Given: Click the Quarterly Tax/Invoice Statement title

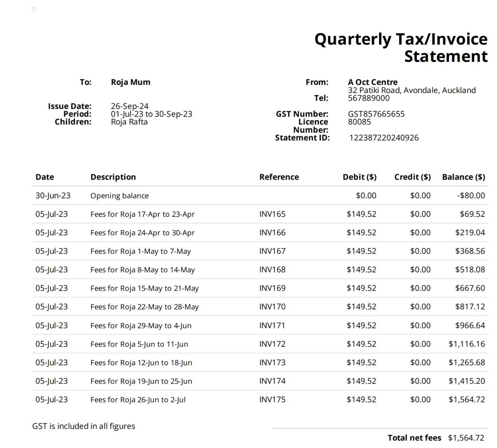Looking at the screenshot, I should pos(401,48).
